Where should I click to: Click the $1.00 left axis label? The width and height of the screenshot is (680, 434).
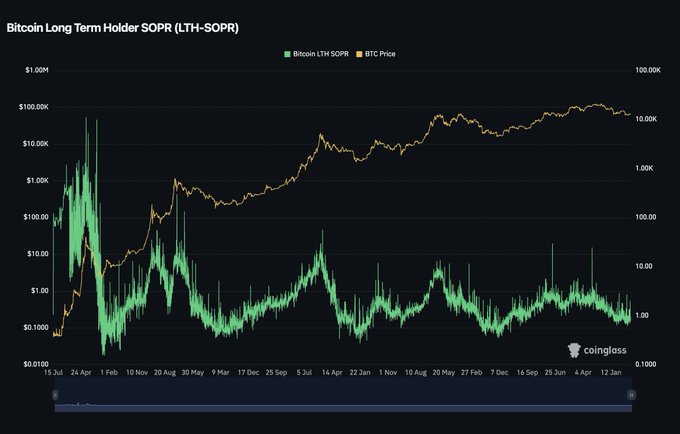point(39,290)
